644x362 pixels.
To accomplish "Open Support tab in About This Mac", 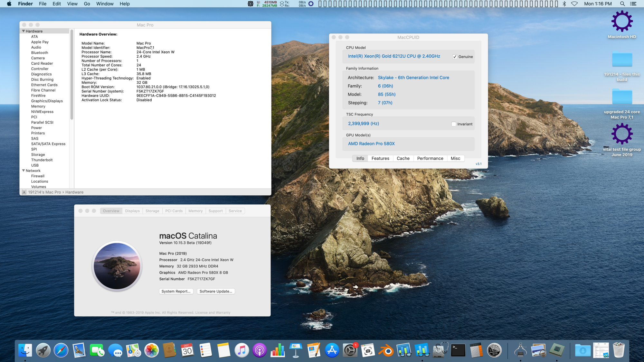I will [x=215, y=211].
